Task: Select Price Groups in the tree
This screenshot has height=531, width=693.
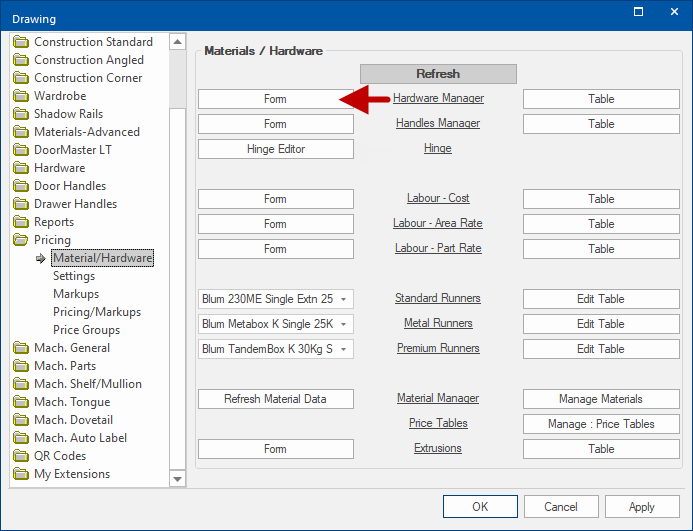Action: [86, 330]
